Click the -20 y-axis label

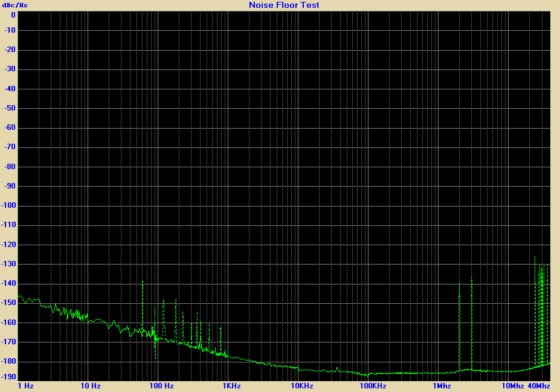point(10,50)
